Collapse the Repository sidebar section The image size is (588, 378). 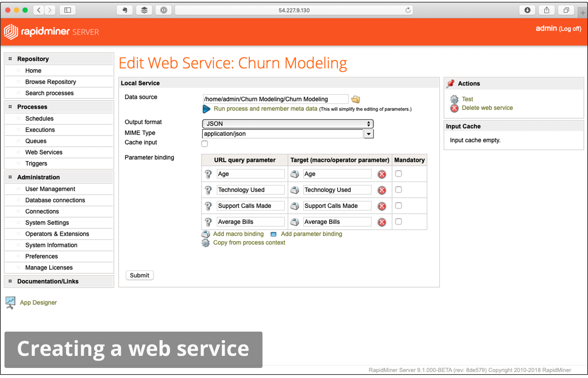(59, 59)
